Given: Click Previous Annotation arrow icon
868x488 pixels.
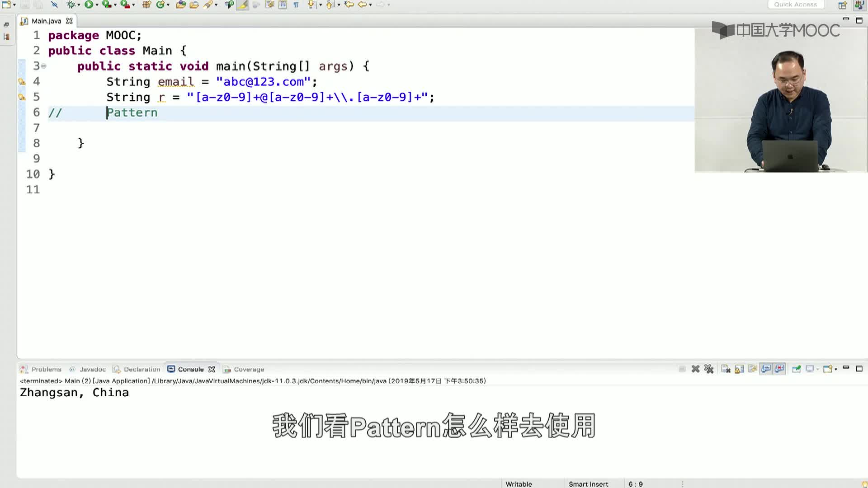Looking at the screenshot, I should coord(330,5).
